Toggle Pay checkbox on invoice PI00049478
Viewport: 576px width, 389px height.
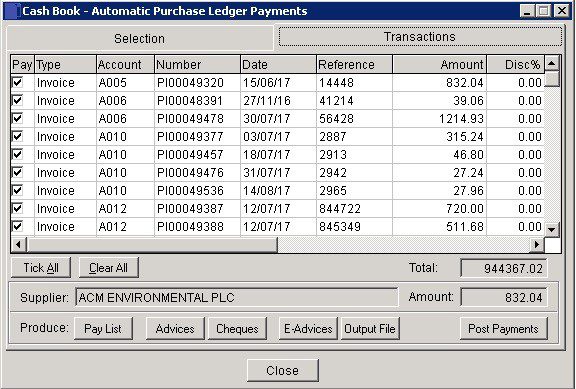pyautogui.click(x=17, y=118)
